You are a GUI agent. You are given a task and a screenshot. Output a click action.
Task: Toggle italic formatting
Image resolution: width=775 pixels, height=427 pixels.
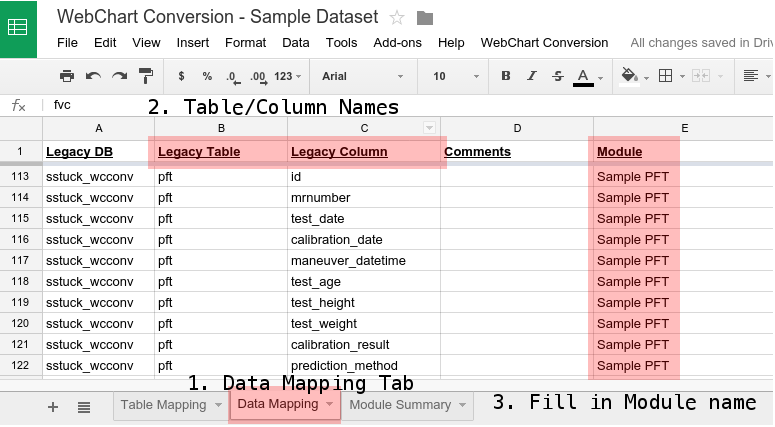coord(531,76)
